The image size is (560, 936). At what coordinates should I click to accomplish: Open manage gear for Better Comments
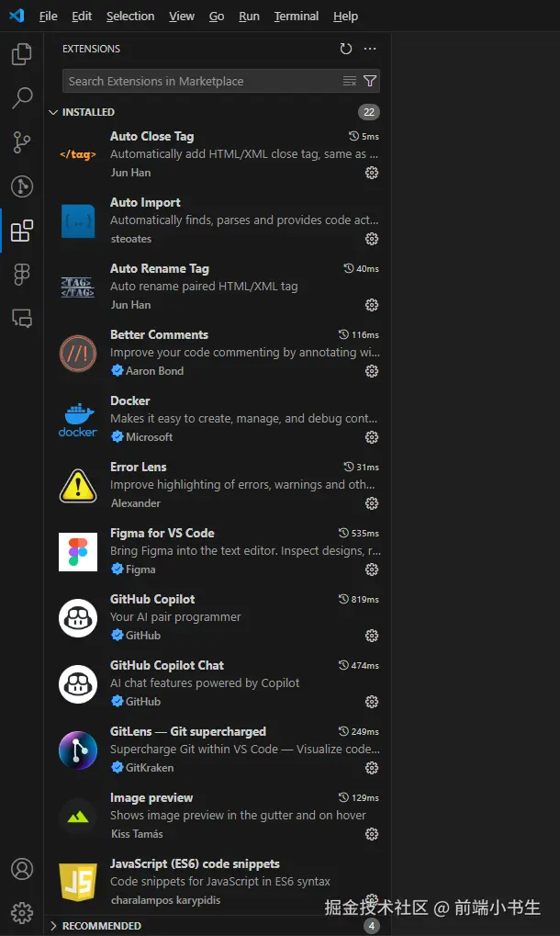point(372,371)
